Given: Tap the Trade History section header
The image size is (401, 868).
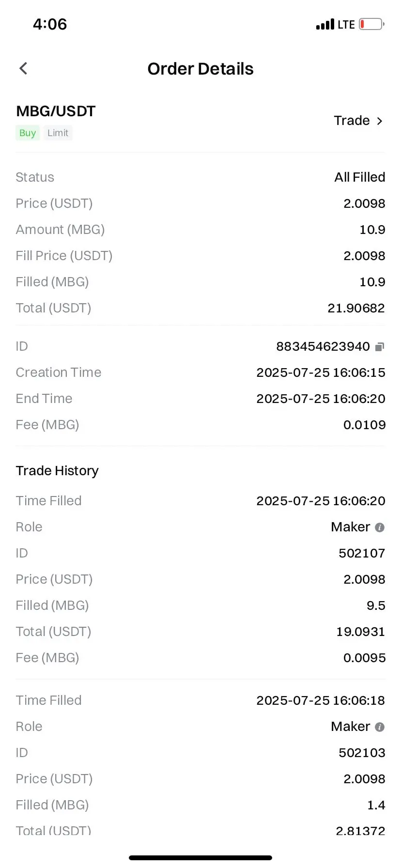Looking at the screenshot, I should tap(57, 471).
